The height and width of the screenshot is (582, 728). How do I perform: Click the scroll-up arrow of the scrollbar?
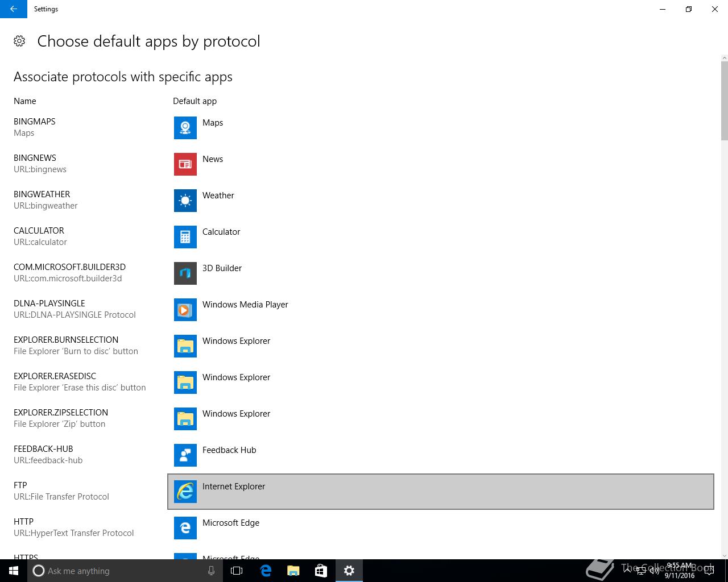(724, 58)
